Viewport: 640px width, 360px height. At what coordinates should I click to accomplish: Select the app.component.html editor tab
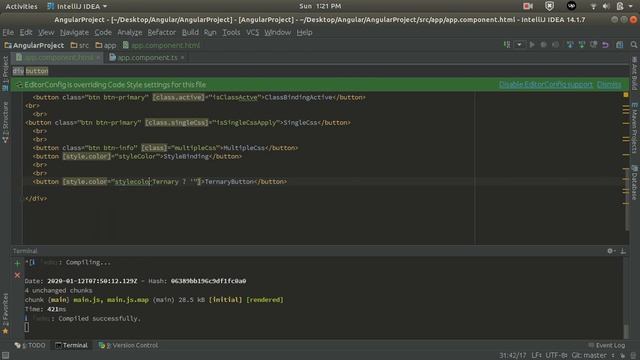tap(58, 58)
